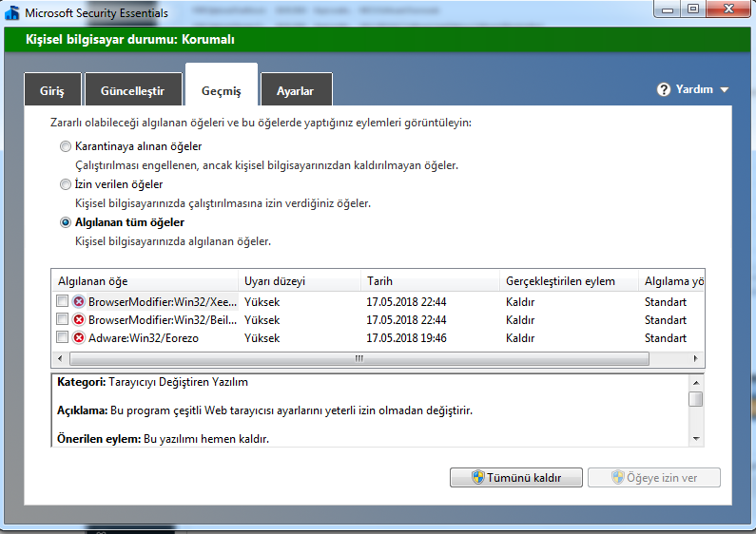The height and width of the screenshot is (534, 756).
Task: Click details pane scroll up arrow
Action: coord(696,383)
